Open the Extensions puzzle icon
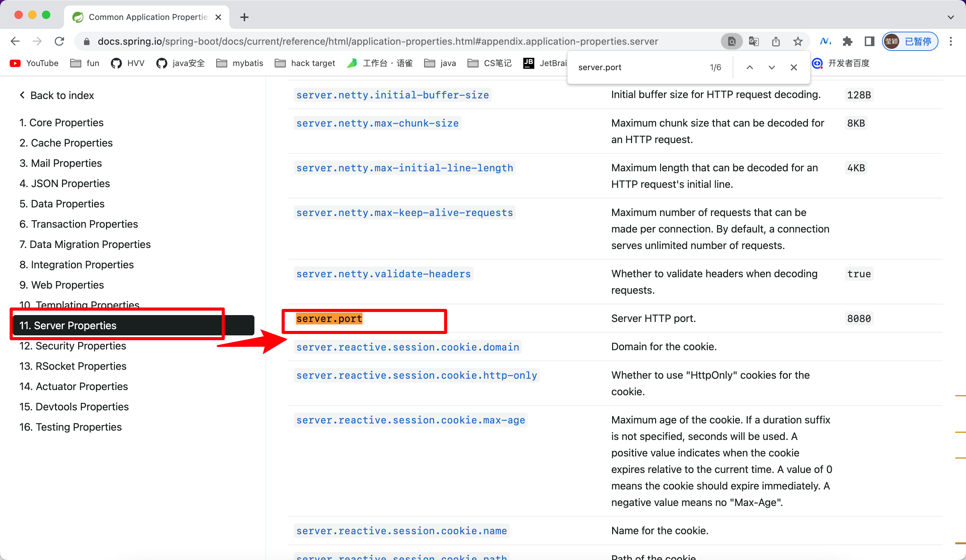966x560 pixels. 847,41
